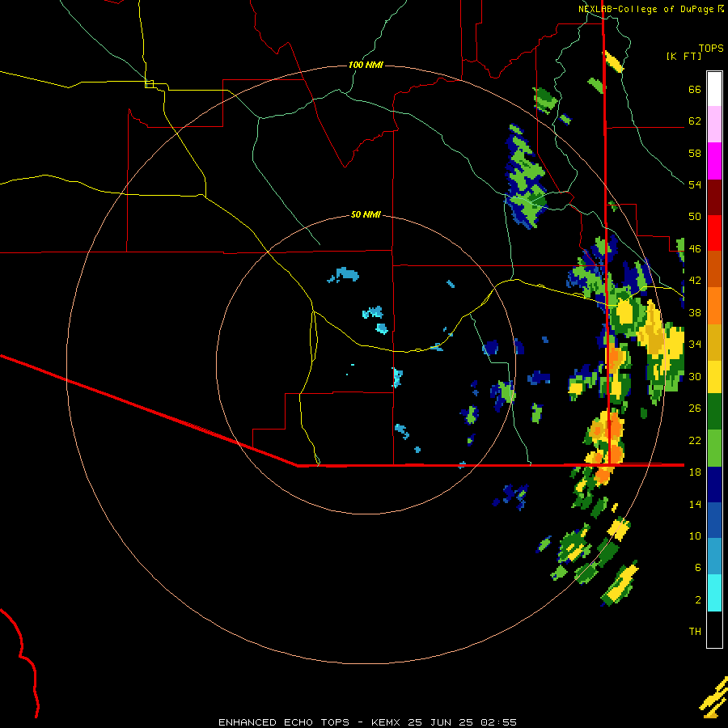Click the yellow logo icon in the bottom-right corner

[x=714, y=697]
